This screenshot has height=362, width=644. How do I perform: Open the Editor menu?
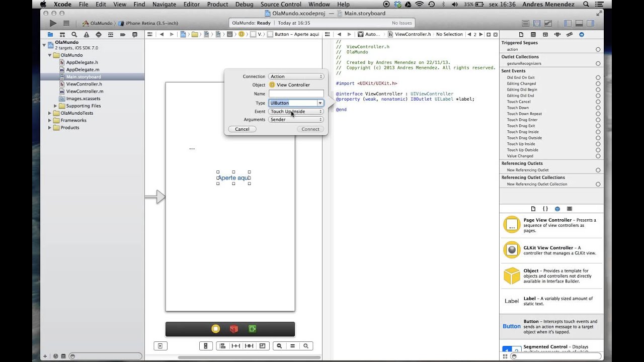tap(191, 5)
